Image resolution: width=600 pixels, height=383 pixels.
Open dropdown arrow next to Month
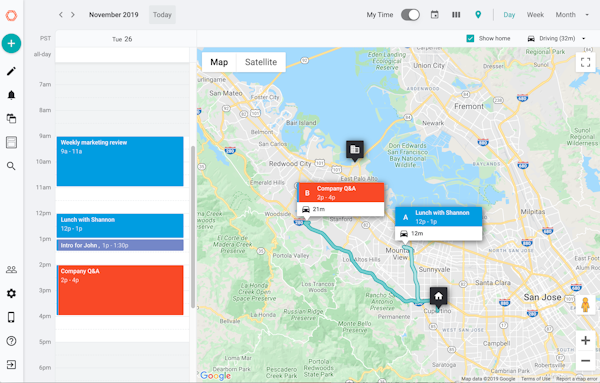click(587, 15)
